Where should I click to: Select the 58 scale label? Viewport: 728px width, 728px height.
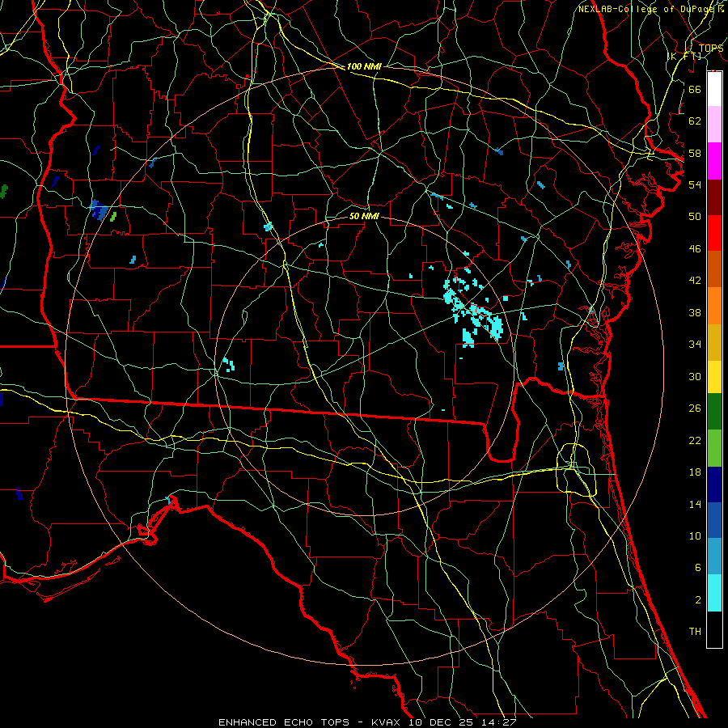pyautogui.click(x=695, y=153)
